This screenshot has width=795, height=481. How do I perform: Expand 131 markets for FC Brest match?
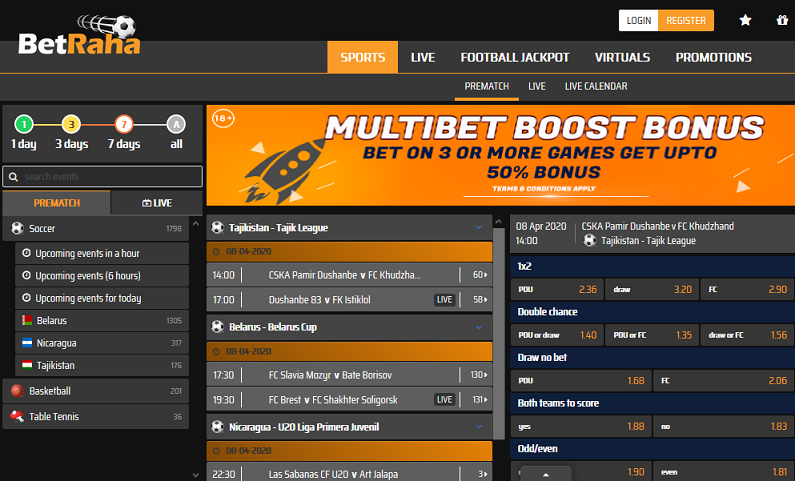coord(479,399)
